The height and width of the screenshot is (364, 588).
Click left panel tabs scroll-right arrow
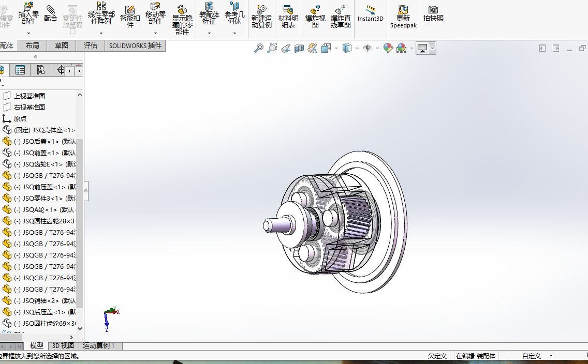point(79,71)
